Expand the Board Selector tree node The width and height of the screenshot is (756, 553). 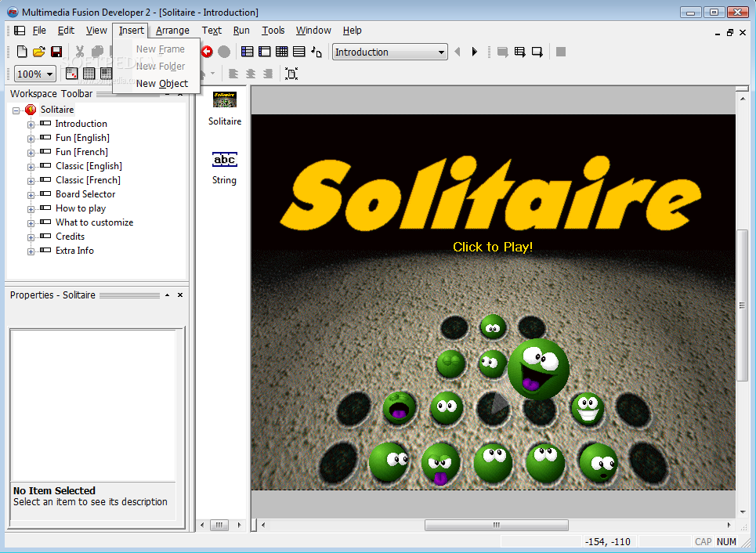pos(31,195)
